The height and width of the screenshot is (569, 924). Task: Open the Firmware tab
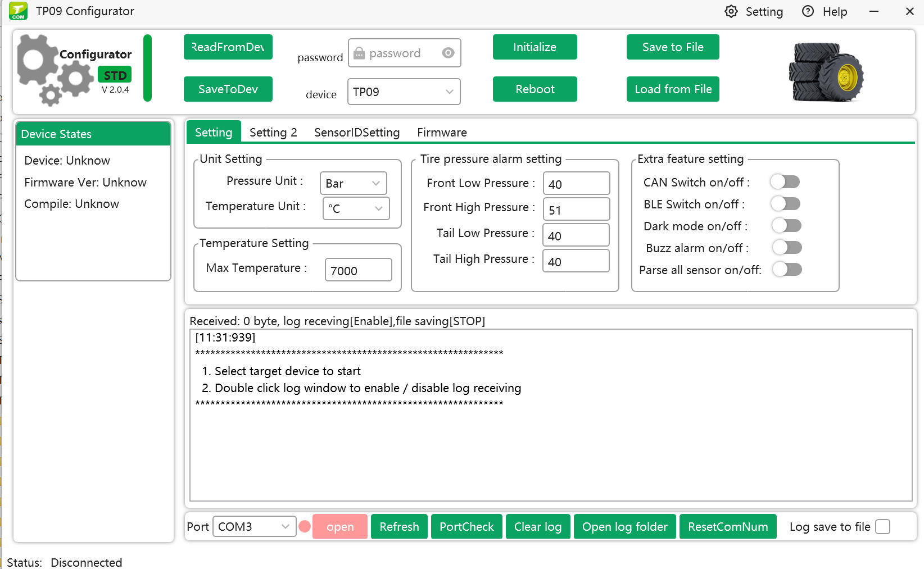coord(442,132)
